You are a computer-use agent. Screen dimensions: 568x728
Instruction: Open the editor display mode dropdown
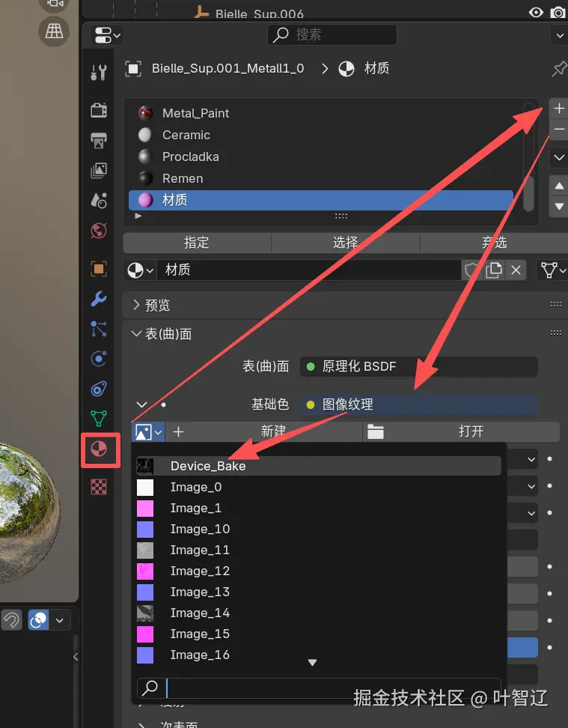point(107,34)
